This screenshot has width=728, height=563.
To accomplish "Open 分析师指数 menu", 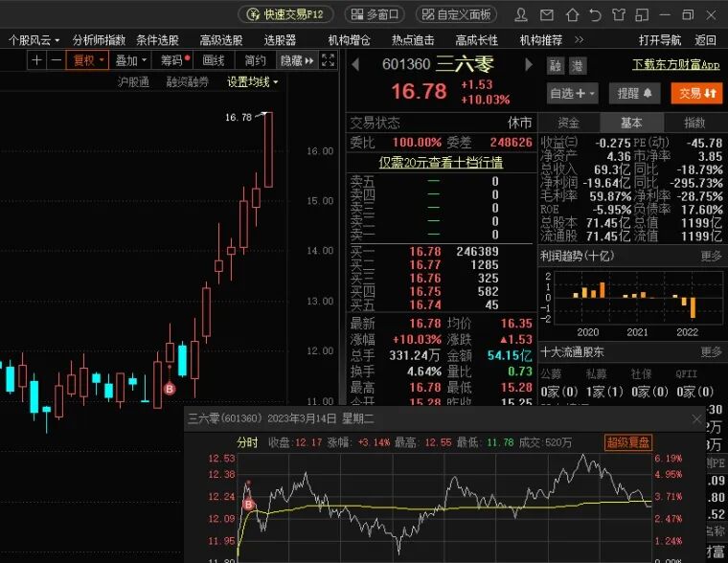I will pyautogui.click(x=99, y=40).
